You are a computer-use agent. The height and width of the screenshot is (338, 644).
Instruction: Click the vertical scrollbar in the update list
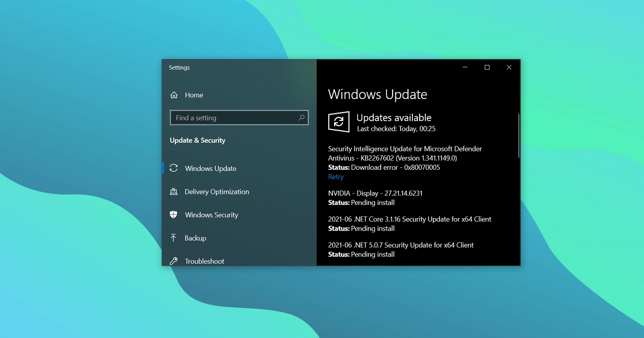(x=518, y=136)
